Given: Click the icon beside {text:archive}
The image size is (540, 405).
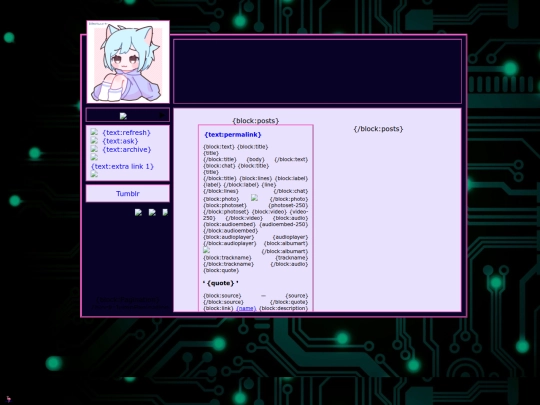Looking at the screenshot, I should (x=94, y=149).
